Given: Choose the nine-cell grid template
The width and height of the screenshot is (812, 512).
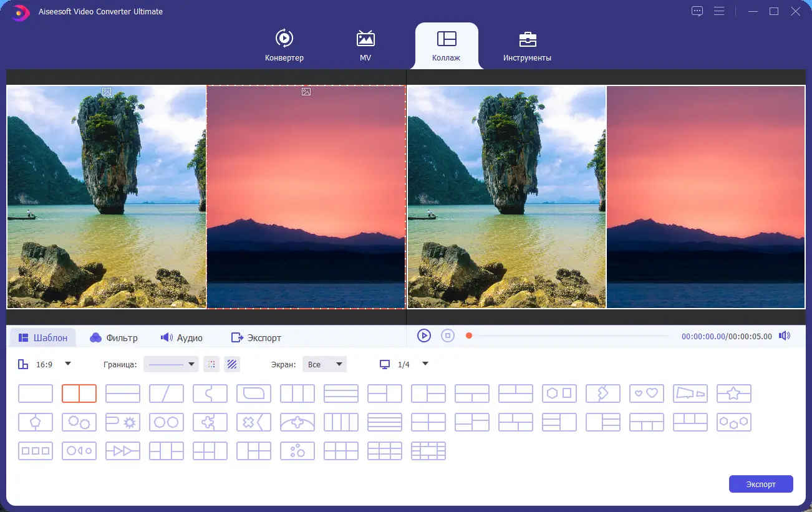Looking at the screenshot, I should click(385, 451).
